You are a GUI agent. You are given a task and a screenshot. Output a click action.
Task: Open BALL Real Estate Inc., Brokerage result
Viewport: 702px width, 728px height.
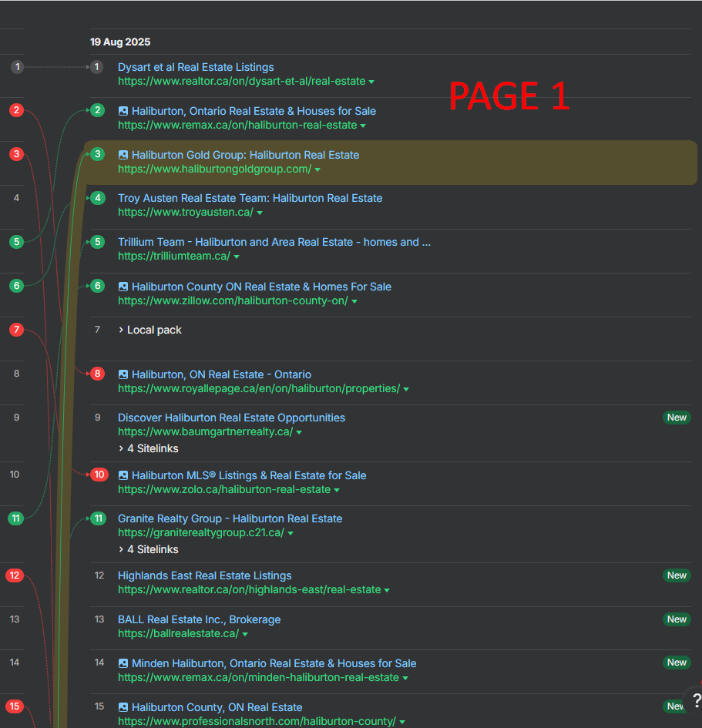click(199, 619)
